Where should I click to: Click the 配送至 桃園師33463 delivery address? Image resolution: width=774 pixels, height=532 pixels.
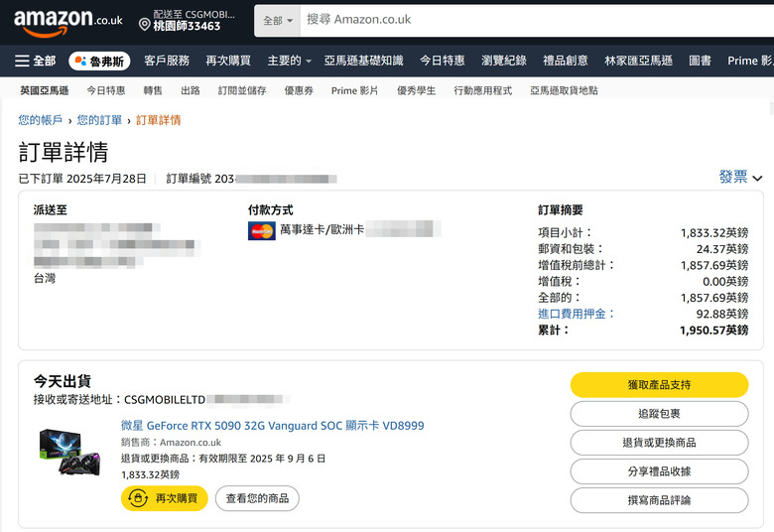188,20
